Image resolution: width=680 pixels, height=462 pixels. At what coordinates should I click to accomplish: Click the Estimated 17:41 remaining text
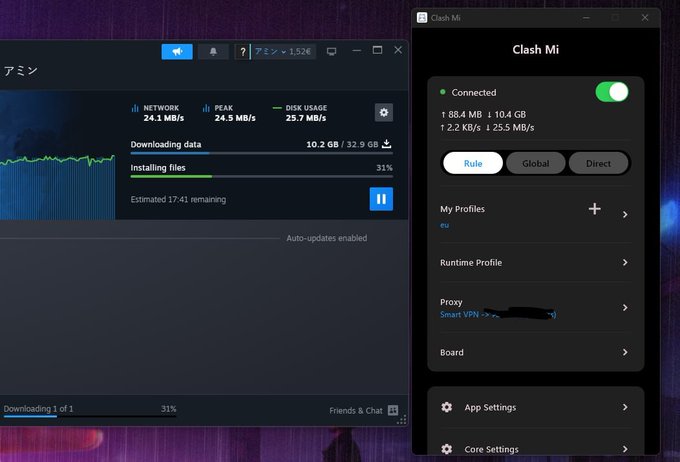(x=178, y=200)
